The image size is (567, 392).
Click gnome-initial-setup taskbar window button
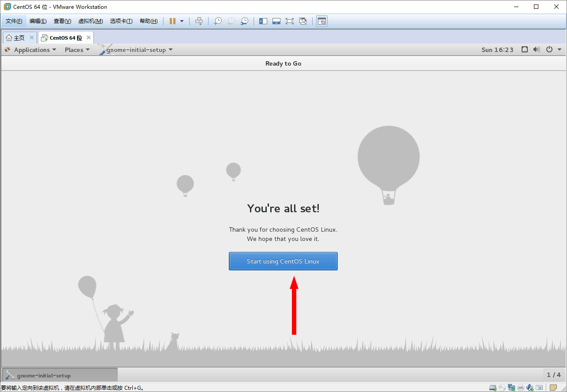[60, 375]
